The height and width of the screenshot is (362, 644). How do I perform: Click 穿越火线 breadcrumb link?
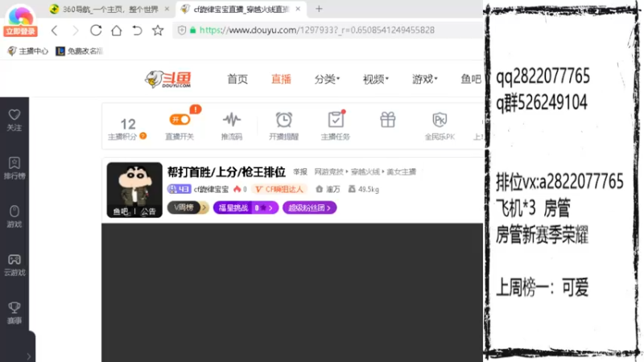click(365, 171)
